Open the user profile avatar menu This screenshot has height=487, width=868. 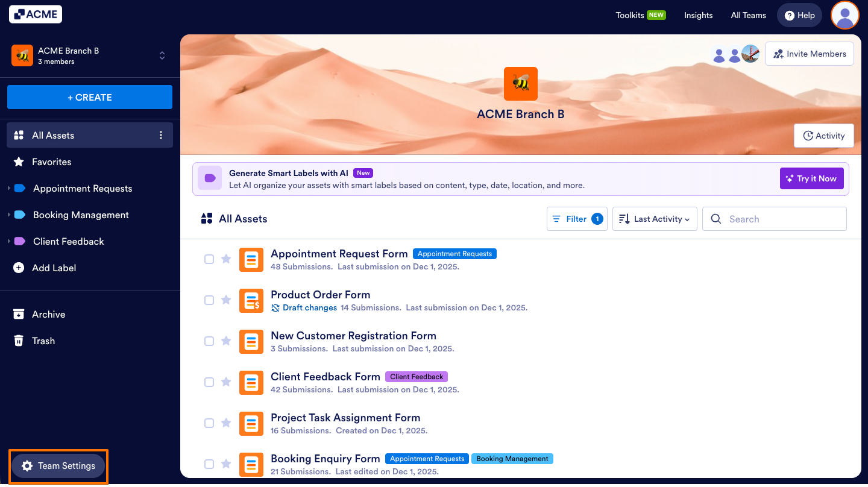(845, 15)
